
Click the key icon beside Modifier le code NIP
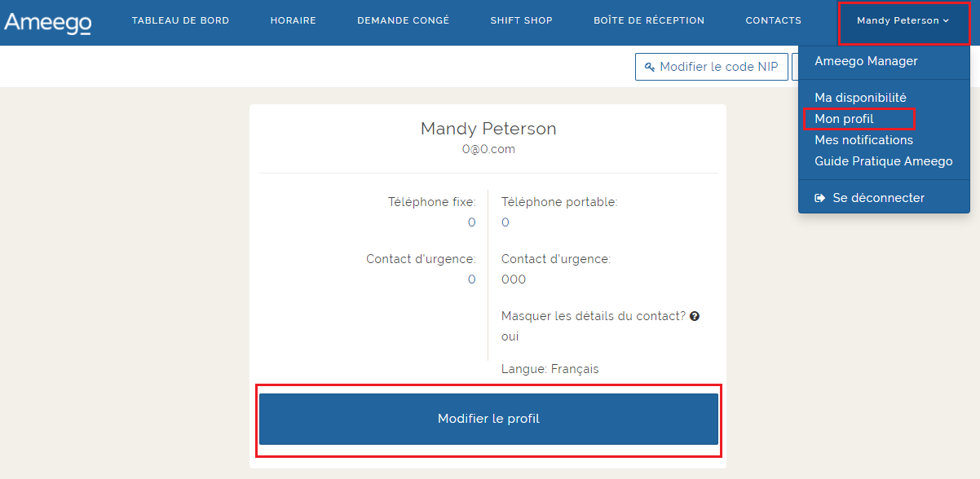(x=650, y=67)
